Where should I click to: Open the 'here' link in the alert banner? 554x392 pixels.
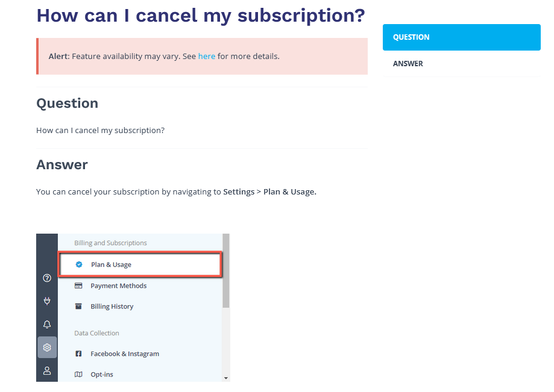207,56
